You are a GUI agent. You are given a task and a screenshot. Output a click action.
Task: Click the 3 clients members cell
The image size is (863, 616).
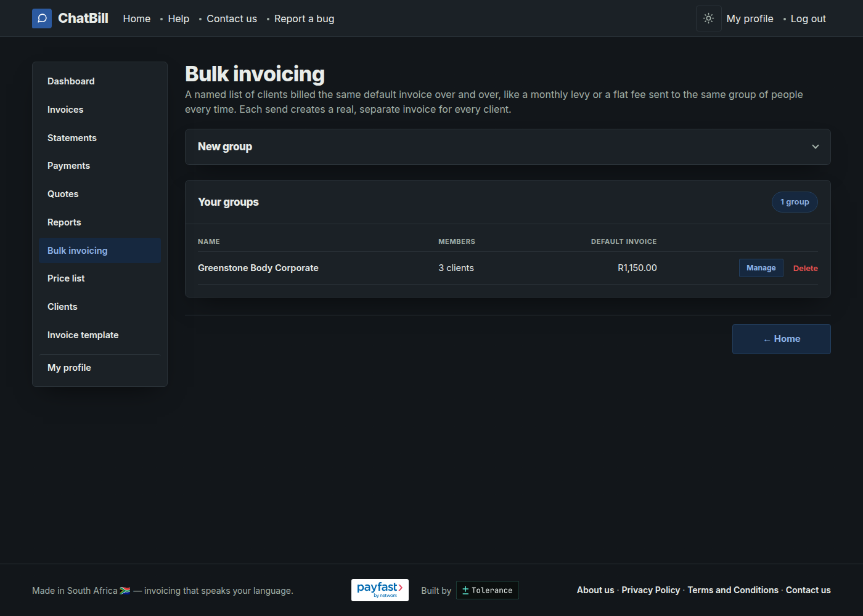[456, 268]
